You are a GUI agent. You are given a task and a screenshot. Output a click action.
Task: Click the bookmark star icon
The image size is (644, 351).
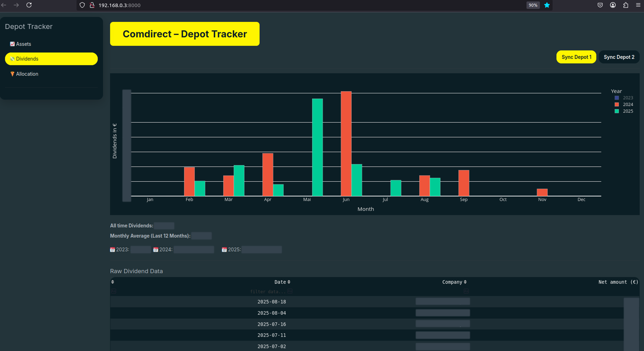(x=547, y=5)
